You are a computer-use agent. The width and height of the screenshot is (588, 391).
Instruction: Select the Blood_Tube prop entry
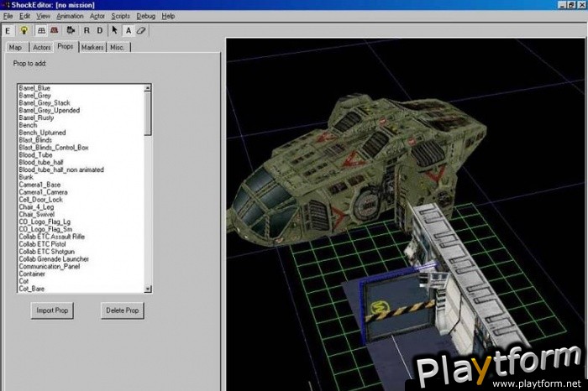pos(35,155)
